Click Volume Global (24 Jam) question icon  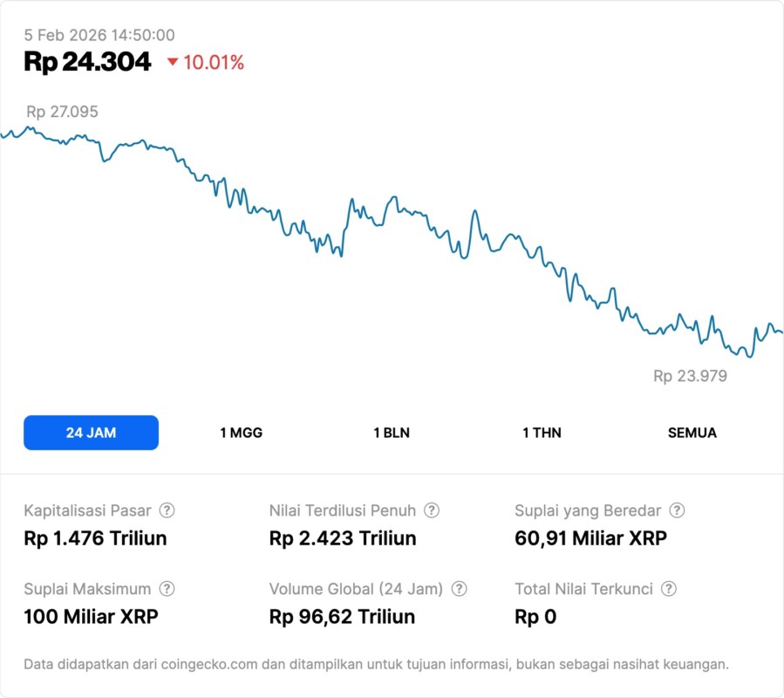[459, 589]
